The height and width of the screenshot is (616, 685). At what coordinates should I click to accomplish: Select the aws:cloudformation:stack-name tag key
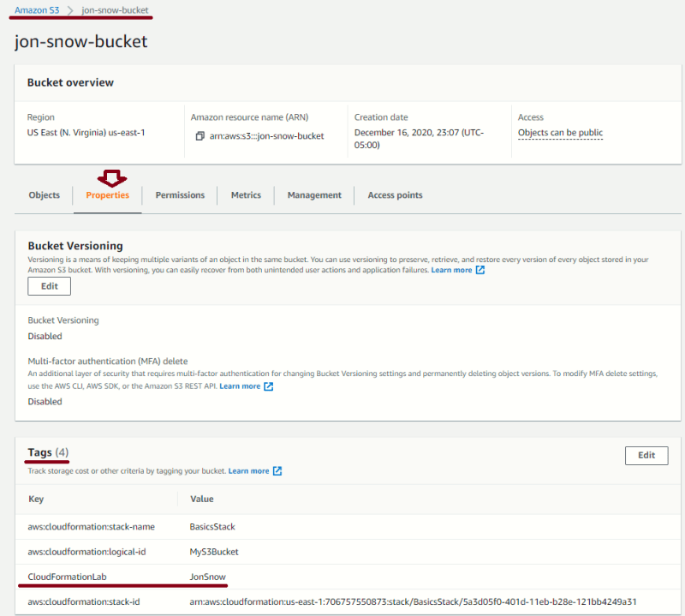pos(92,527)
